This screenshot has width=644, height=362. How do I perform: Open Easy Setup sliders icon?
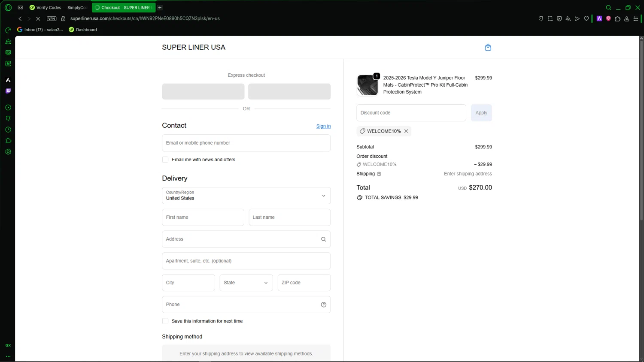coord(636,18)
